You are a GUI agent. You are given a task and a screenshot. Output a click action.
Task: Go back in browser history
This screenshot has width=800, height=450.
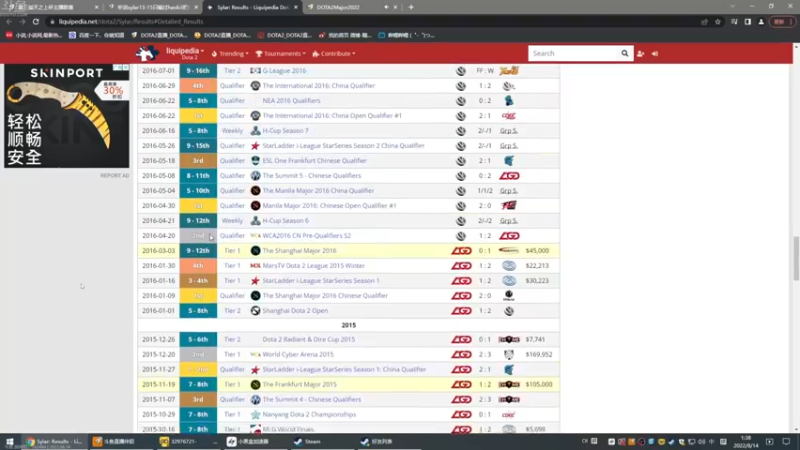(x=9, y=21)
